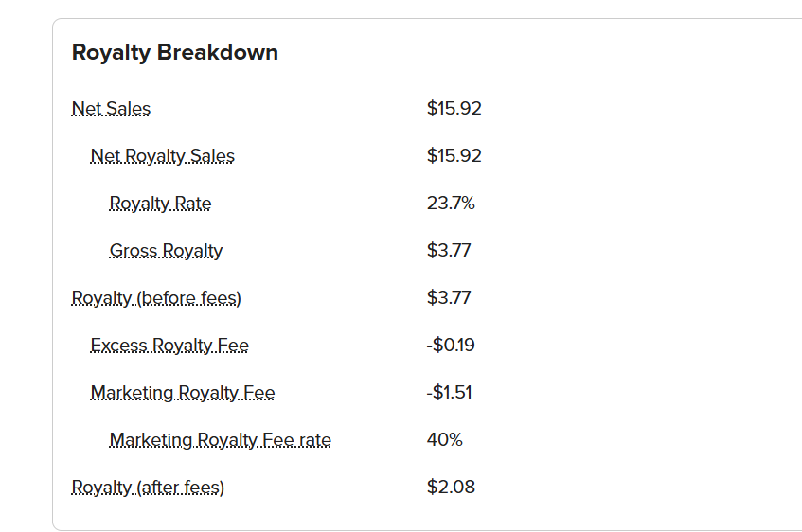
Task: Click the Net Sales label
Action: tap(111, 109)
